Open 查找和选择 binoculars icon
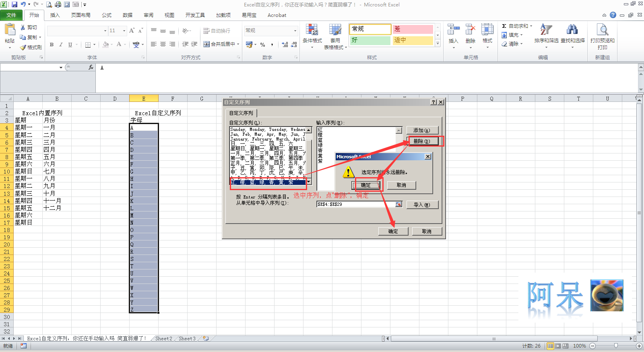This screenshot has width=644, height=352. click(x=572, y=30)
